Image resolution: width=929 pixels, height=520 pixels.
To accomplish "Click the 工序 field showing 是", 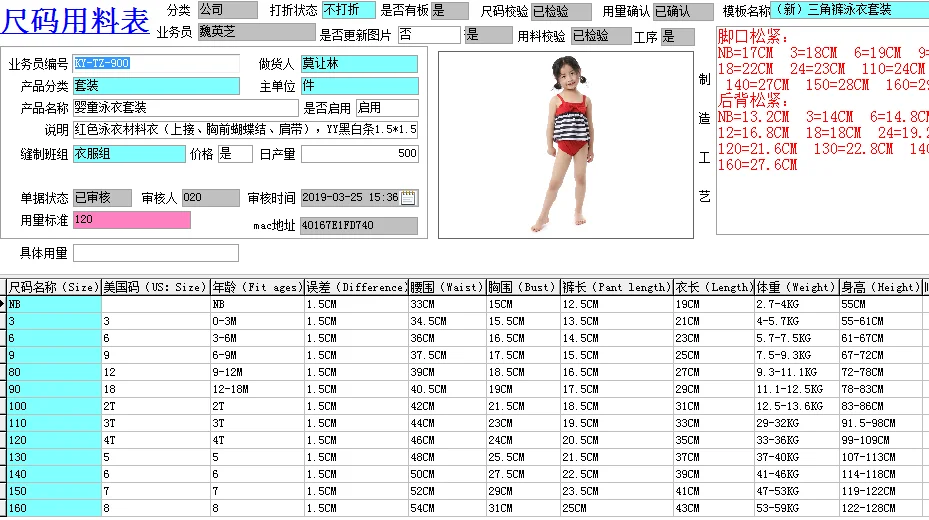I will (678, 37).
